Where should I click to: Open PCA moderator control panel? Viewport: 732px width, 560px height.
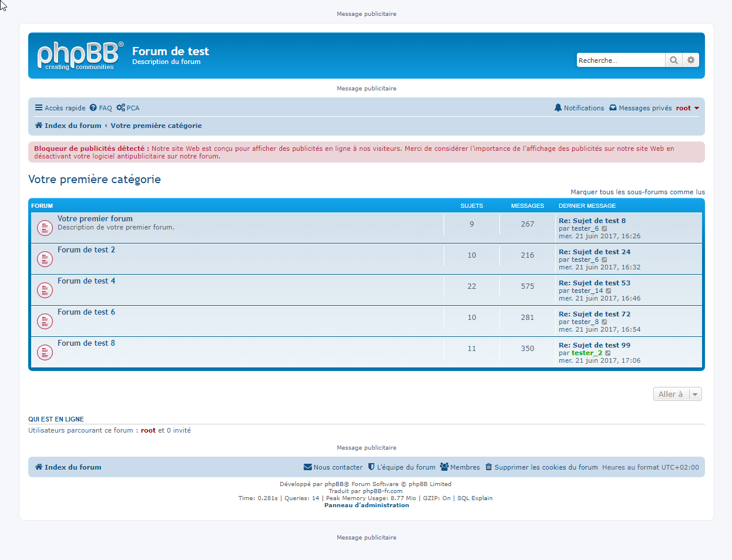click(127, 108)
